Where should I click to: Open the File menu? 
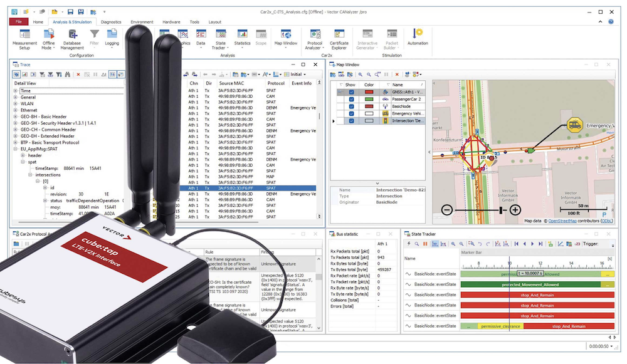click(19, 22)
